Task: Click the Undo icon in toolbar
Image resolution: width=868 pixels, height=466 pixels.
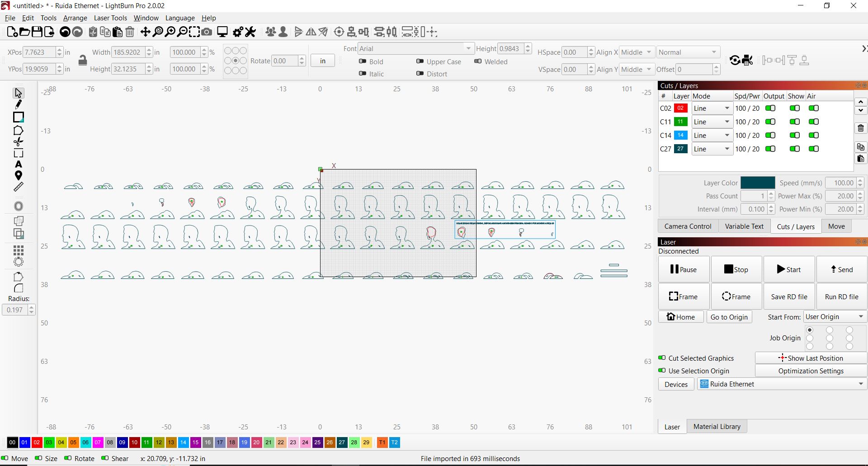Action: [65, 32]
